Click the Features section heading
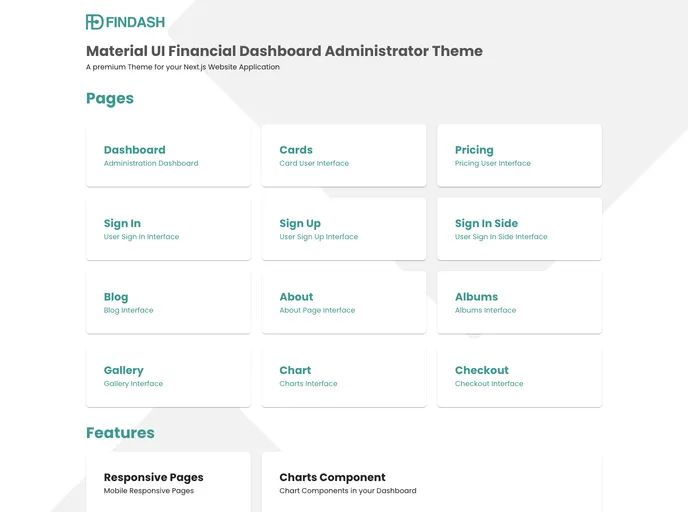Image resolution: width=688 pixels, height=512 pixels. point(120,433)
